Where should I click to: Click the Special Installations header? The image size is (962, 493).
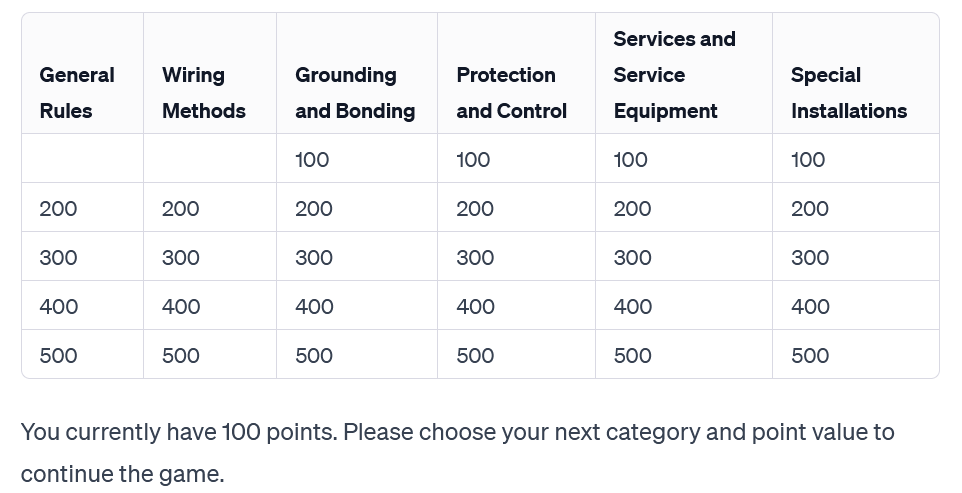(848, 93)
